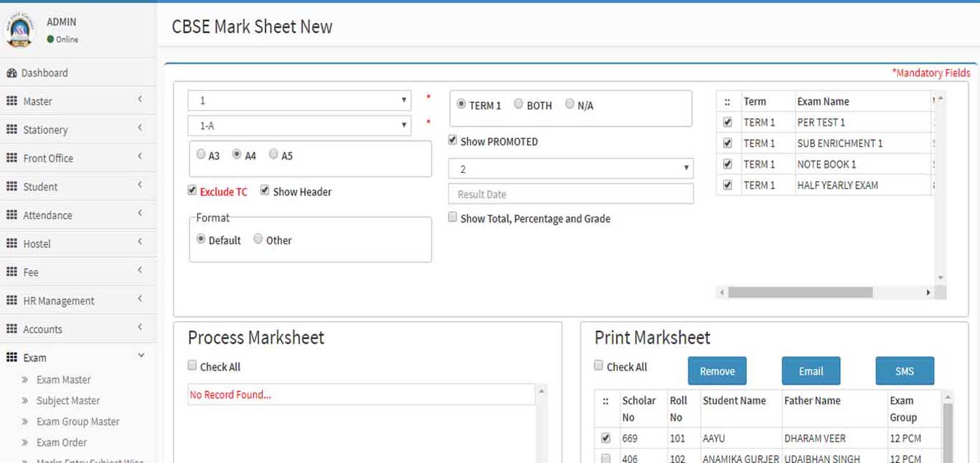This screenshot has height=463, width=980.
Task: Expand the Front Office menu chevron
Action: [141, 156]
